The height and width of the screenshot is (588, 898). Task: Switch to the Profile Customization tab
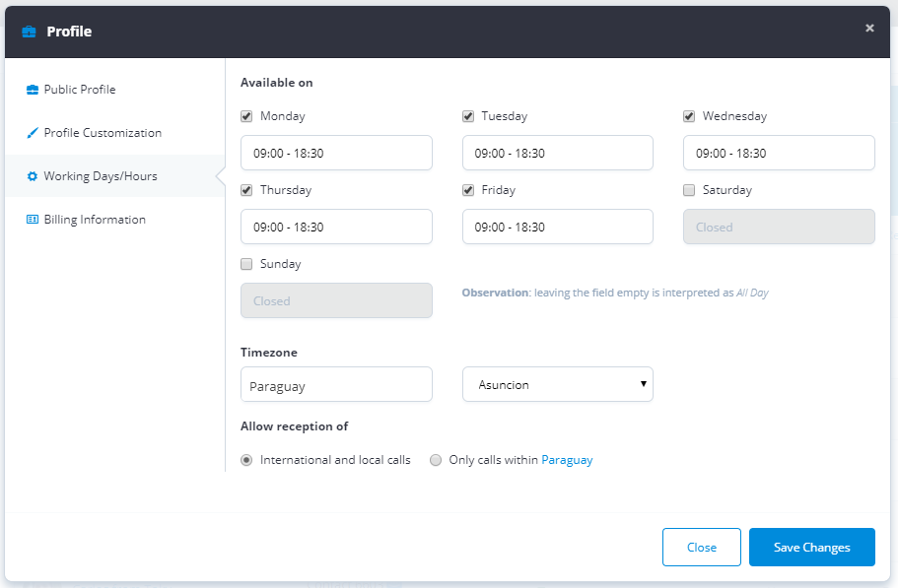103,133
